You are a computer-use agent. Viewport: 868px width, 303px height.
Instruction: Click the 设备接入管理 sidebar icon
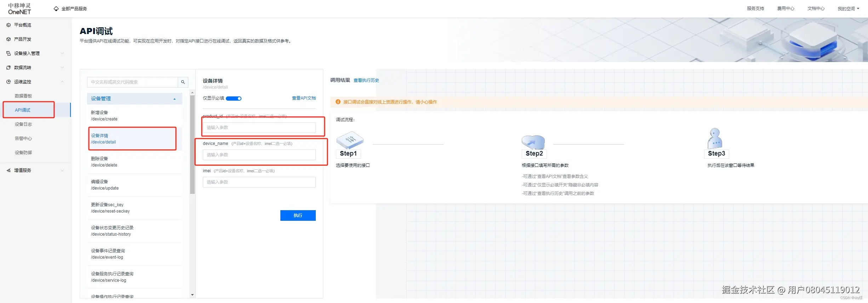8,54
